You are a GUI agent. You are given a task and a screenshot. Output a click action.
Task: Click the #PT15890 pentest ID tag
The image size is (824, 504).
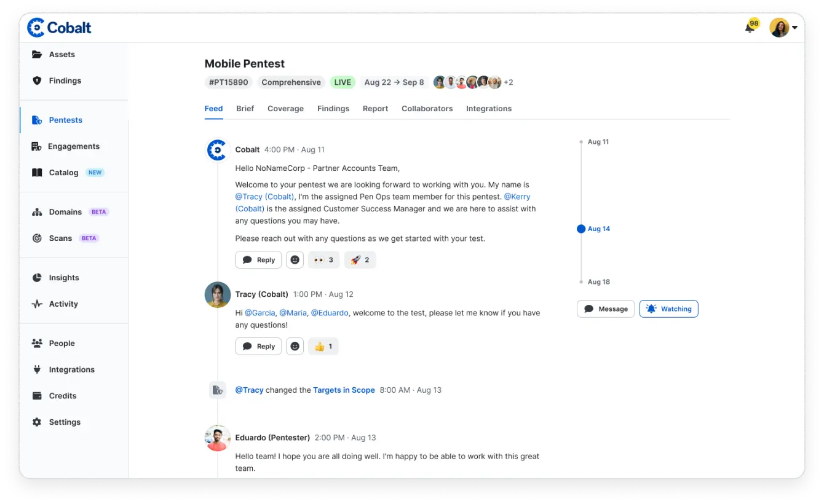[x=228, y=82]
